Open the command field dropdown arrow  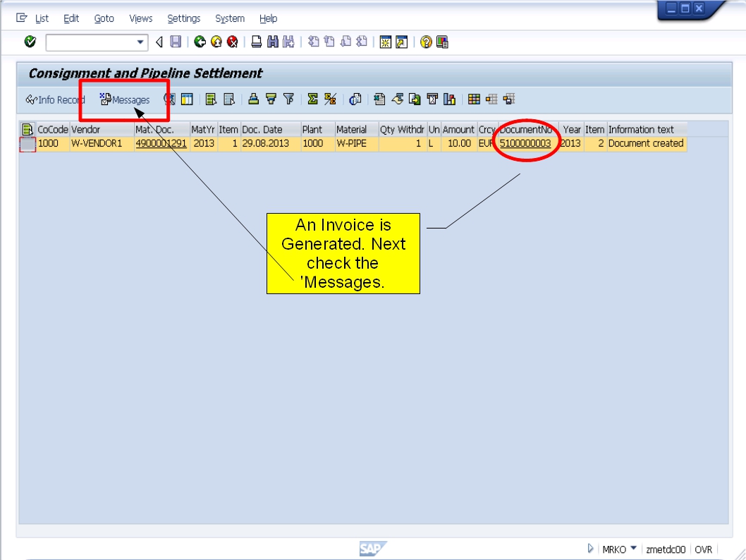[141, 41]
